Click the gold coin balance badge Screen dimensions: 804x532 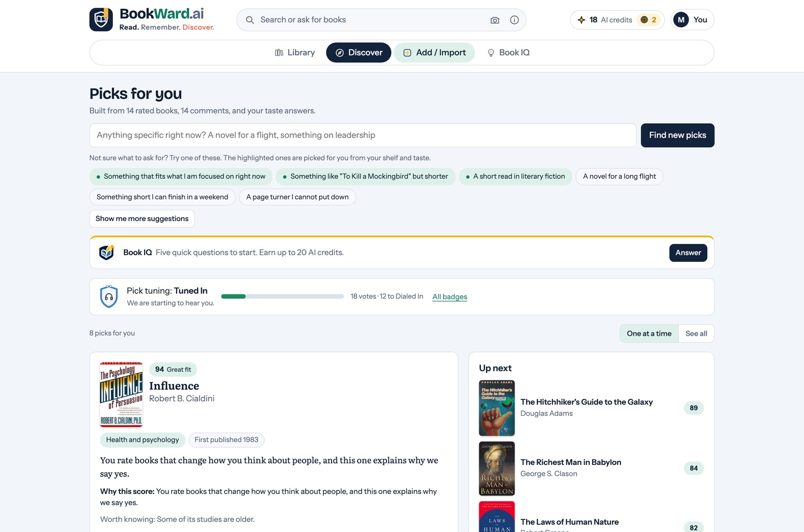(x=649, y=20)
